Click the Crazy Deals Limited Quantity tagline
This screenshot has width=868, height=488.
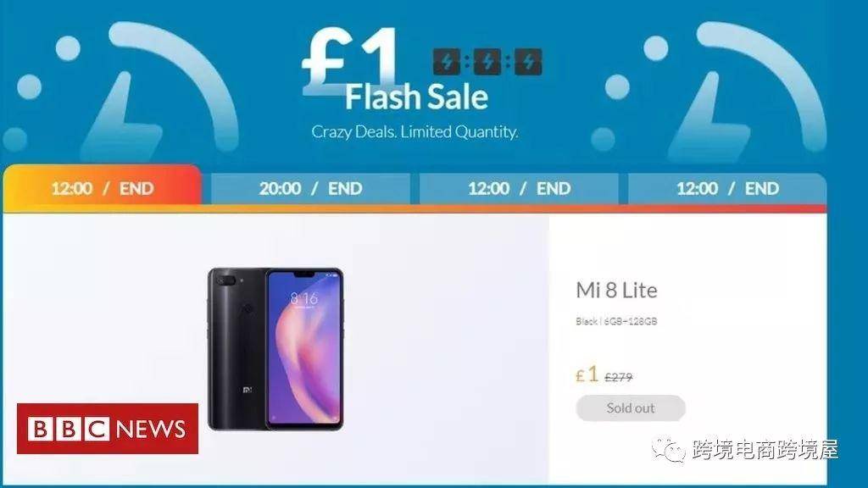tap(415, 131)
